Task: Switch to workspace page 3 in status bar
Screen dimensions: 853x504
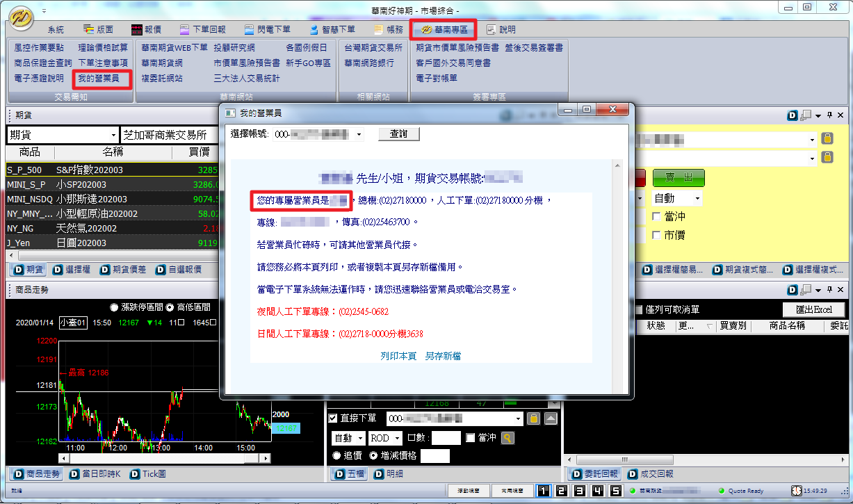Action: point(580,491)
